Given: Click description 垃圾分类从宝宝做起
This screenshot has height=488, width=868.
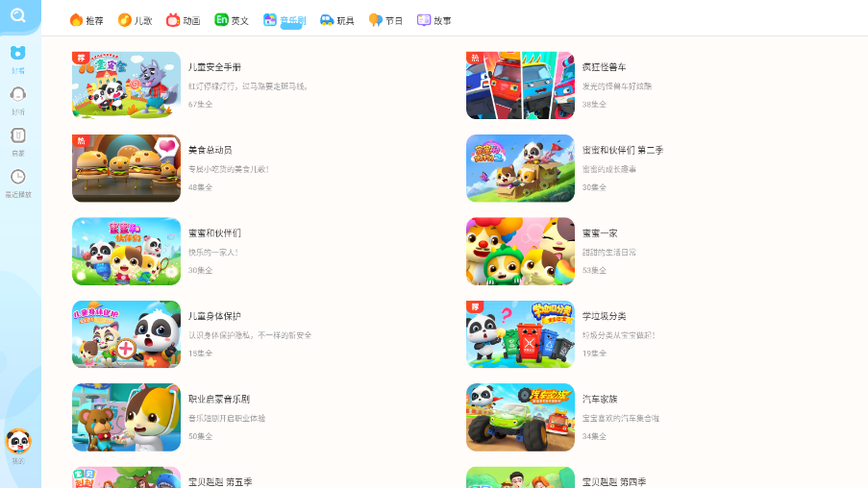Looking at the screenshot, I should point(619,335).
